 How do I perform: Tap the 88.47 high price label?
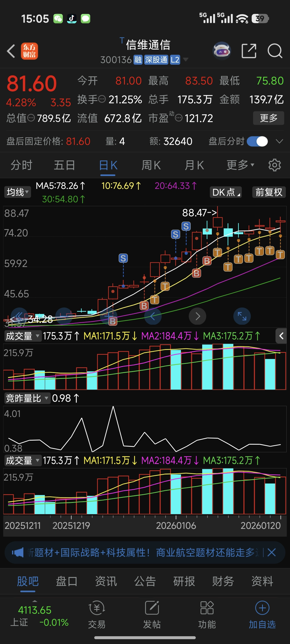pos(199,213)
